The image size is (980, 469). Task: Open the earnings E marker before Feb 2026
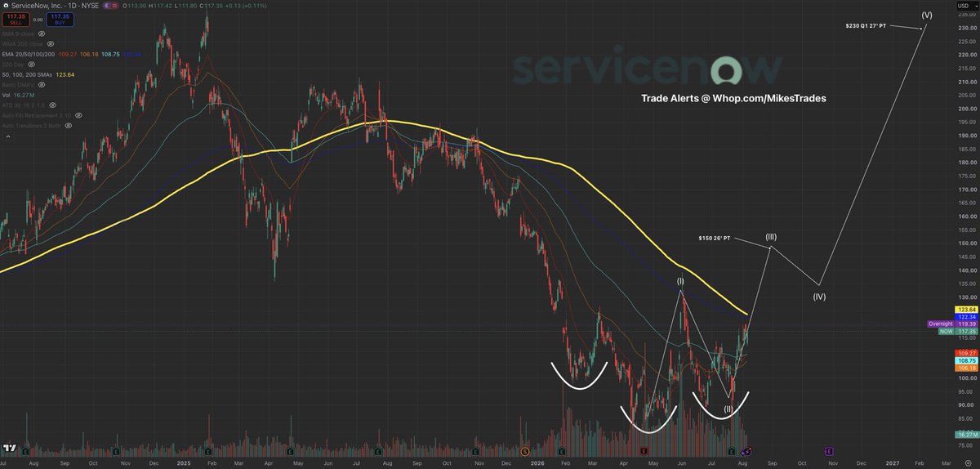tap(562, 451)
